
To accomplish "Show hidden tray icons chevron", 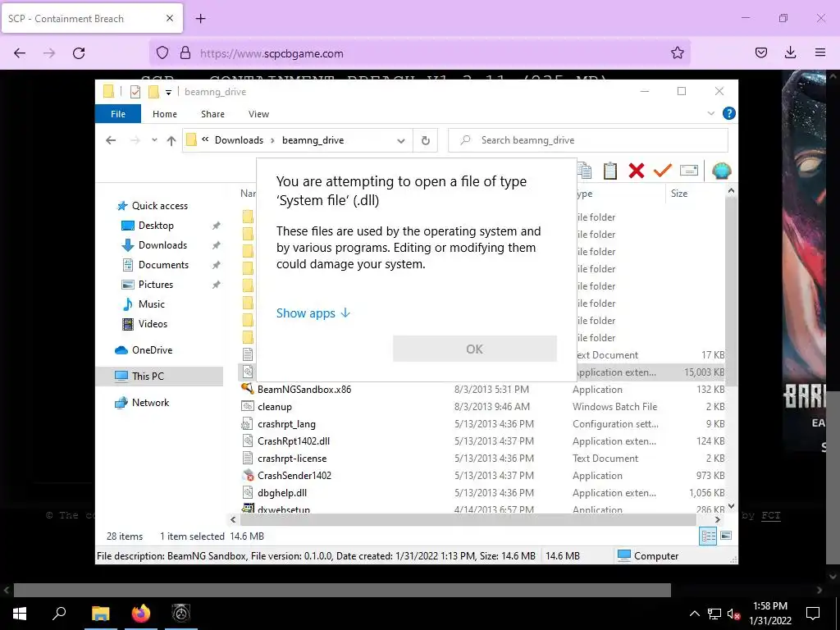I will pyautogui.click(x=694, y=614).
